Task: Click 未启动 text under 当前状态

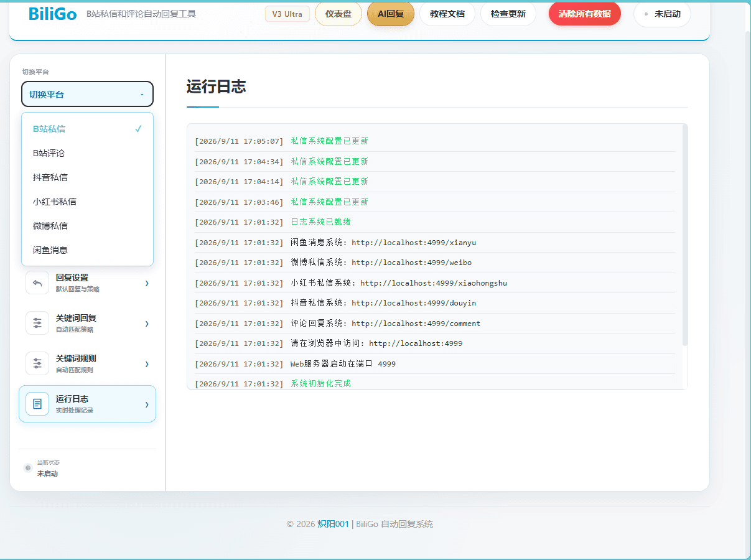Action: coord(47,474)
